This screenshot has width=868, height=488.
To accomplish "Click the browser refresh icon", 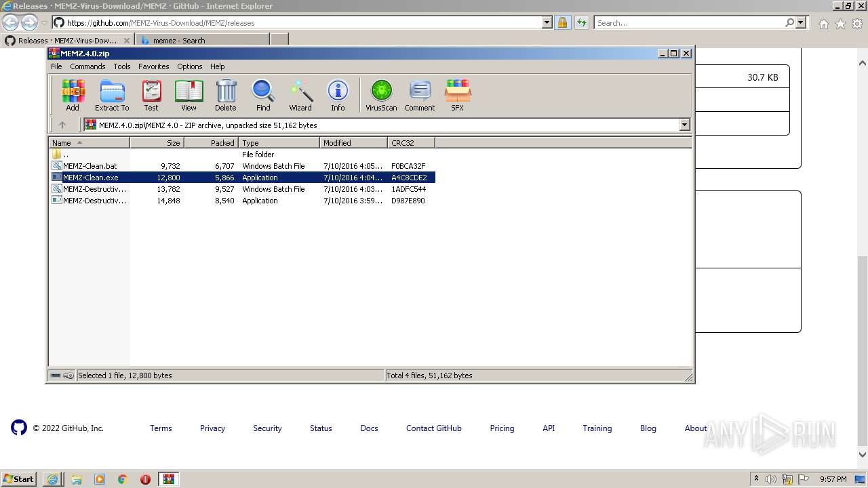I will point(581,22).
